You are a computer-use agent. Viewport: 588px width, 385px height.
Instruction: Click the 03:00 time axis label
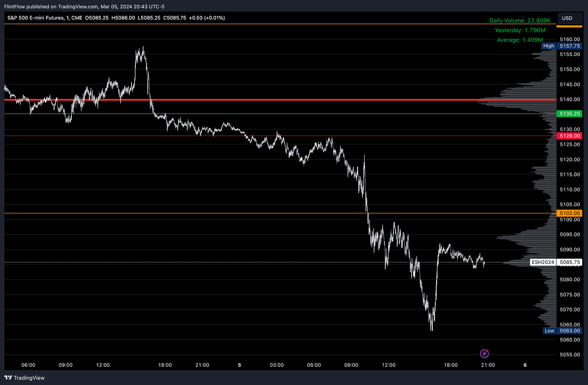[277, 365]
